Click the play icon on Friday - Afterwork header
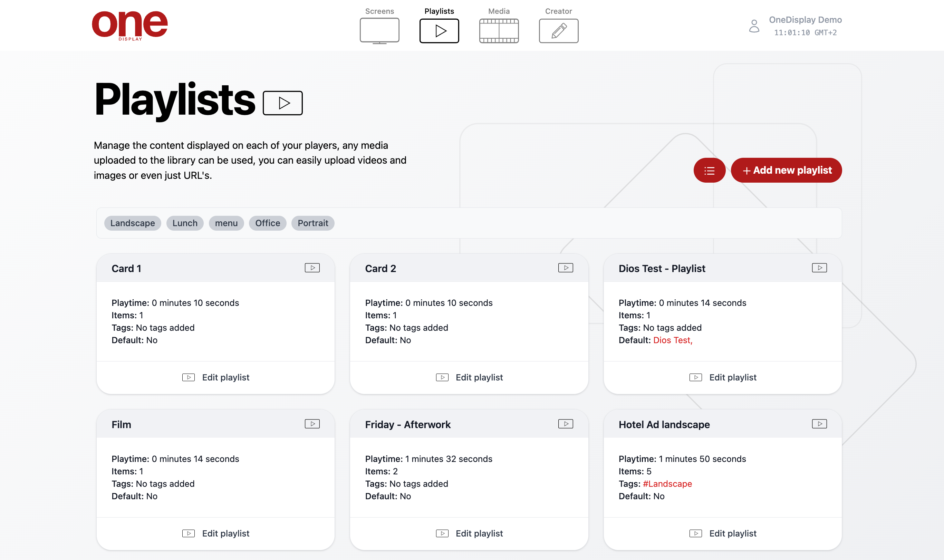This screenshot has height=560, width=944. (566, 424)
